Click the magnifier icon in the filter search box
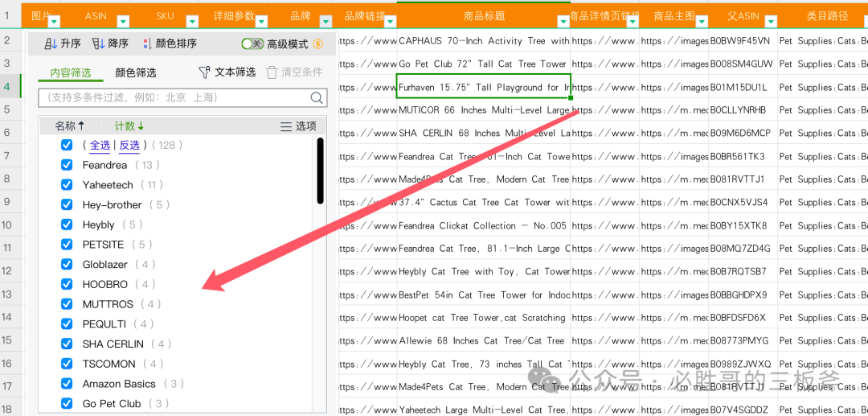 (x=317, y=98)
